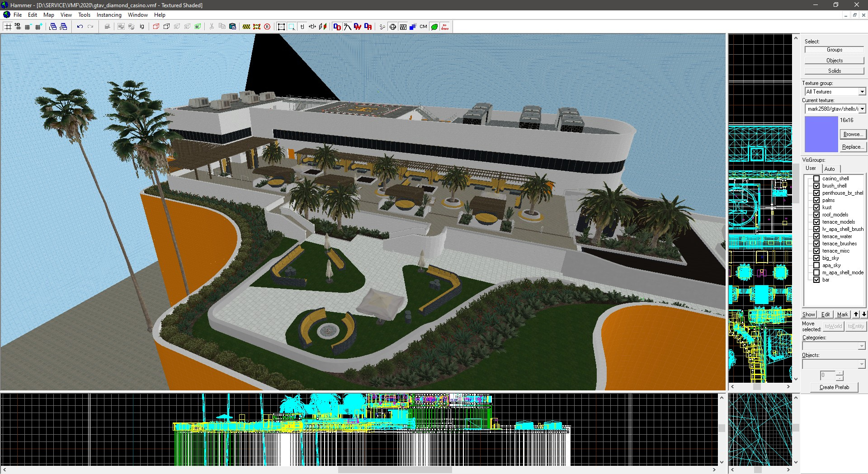Uncheck the brush_shell visgroup
This screenshot has width=868, height=474.
point(816,186)
